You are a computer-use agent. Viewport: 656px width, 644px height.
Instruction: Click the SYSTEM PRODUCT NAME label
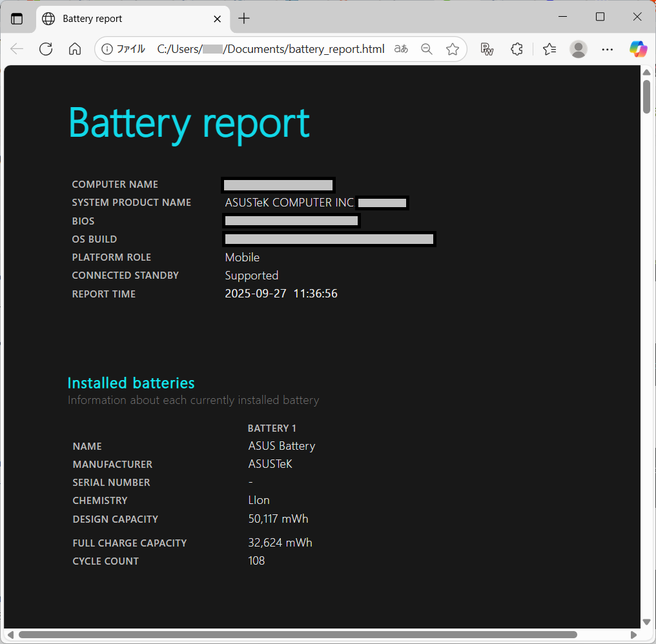coord(131,203)
